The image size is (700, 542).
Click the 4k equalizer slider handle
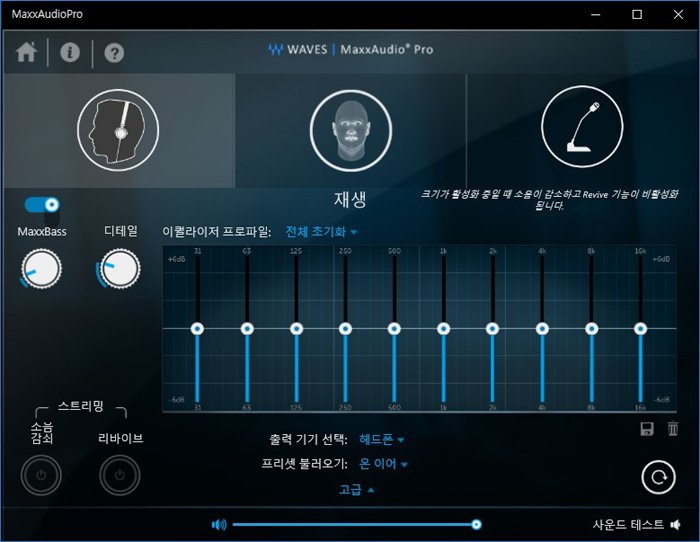coord(542,329)
